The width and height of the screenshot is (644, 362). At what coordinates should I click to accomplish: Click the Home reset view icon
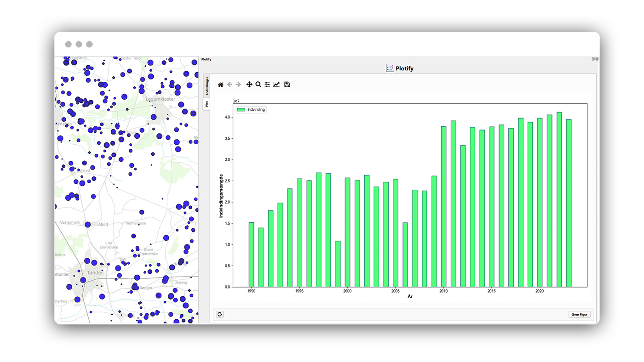(x=221, y=85)
